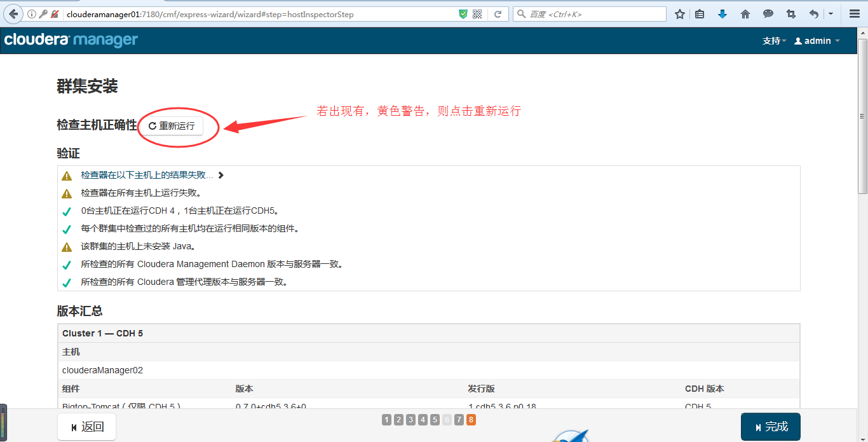Click the undo arrow toolbar icon
Viewport: 868px width, 442px height.
(x=814, y=14)
